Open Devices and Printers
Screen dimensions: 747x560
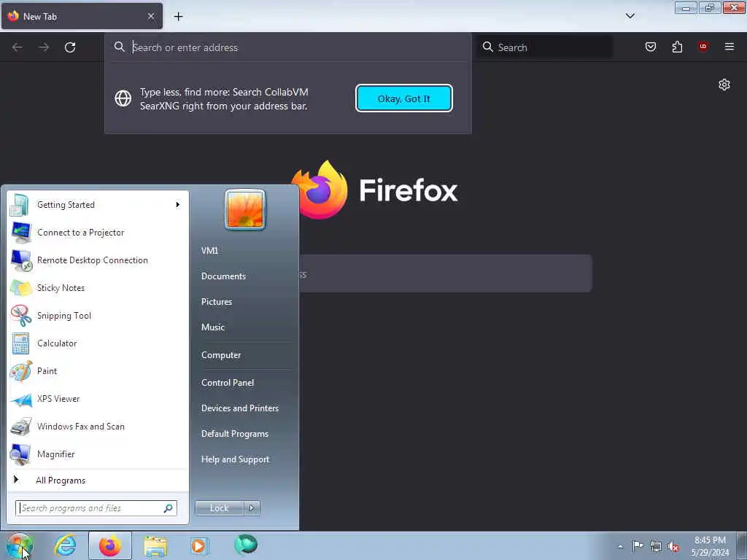click(x=240, y=408)
